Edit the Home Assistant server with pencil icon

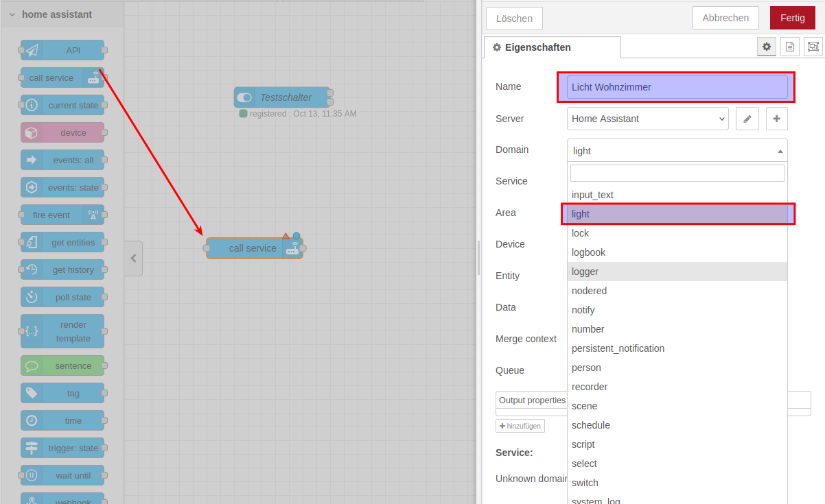(x=747, y=119)
